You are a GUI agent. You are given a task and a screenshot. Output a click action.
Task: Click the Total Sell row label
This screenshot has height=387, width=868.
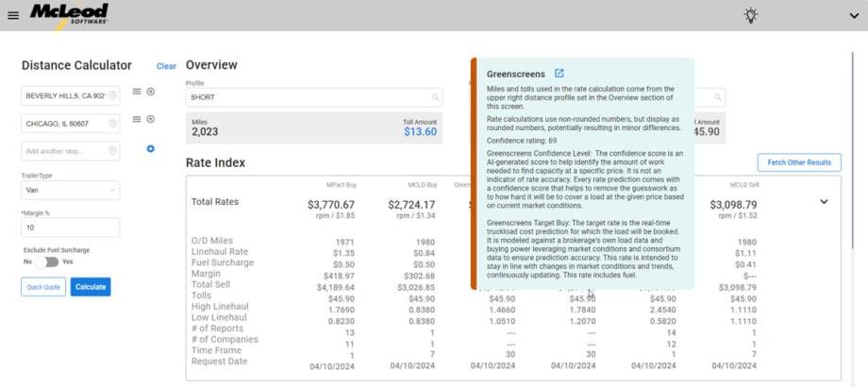tap(210, 284)
